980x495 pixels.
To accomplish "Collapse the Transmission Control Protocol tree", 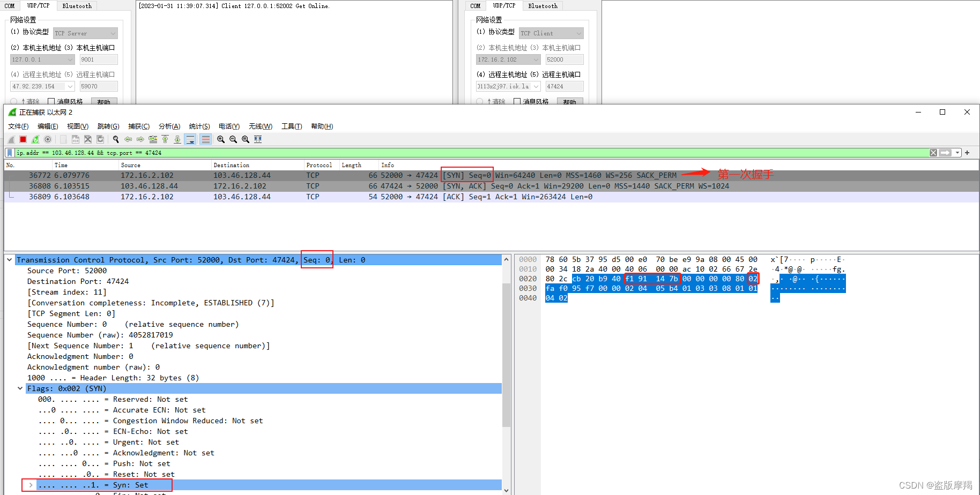I will (x=10, y=260).
